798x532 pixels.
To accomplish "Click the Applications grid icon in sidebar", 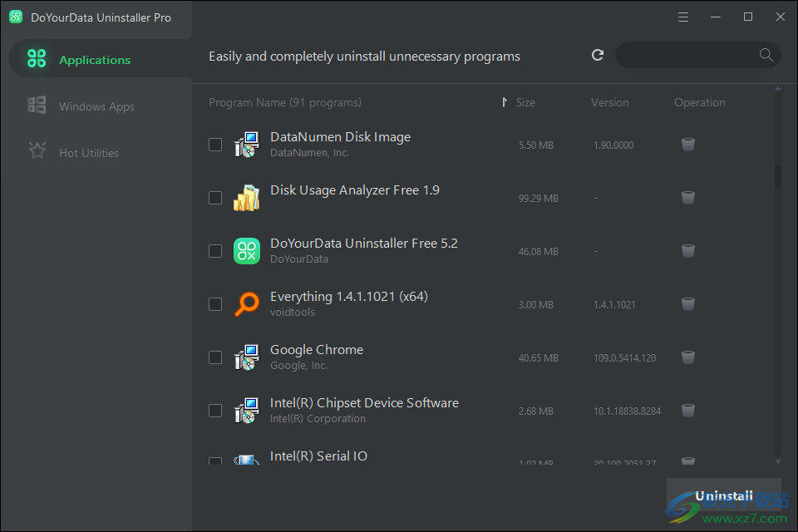I will 37,59.
